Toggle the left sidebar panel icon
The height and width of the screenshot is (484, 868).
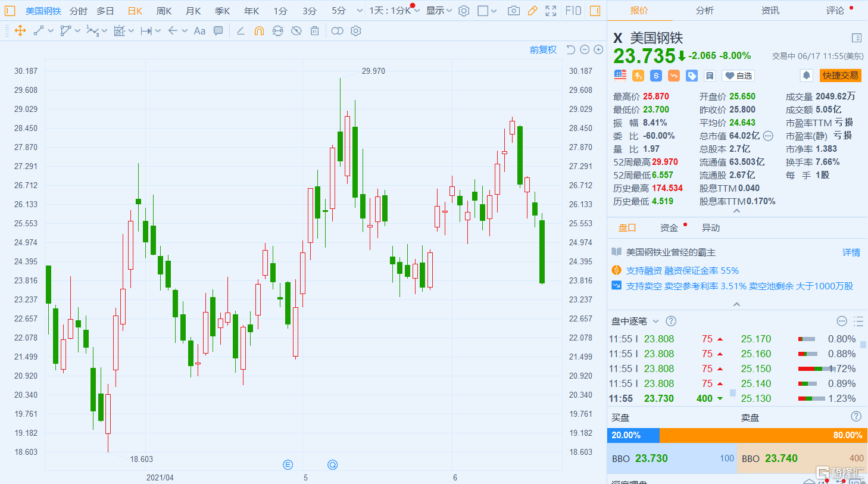click(x=10, y=11)
